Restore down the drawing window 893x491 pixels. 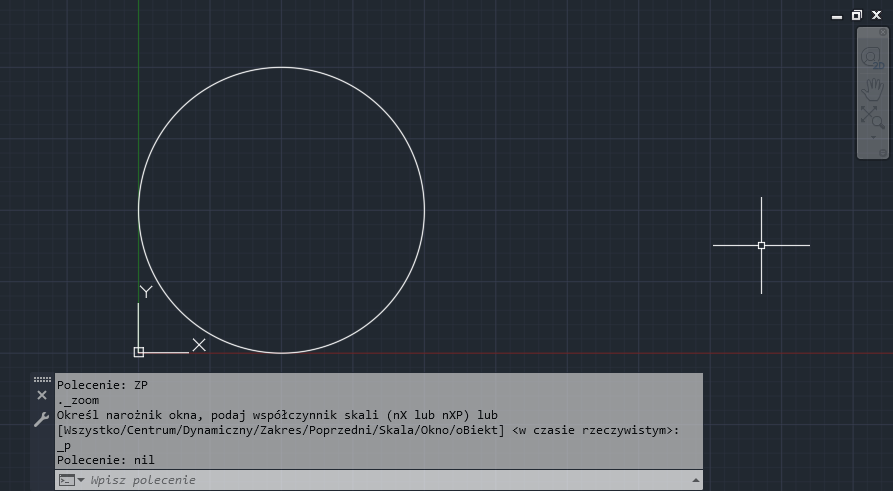[857, 15]
